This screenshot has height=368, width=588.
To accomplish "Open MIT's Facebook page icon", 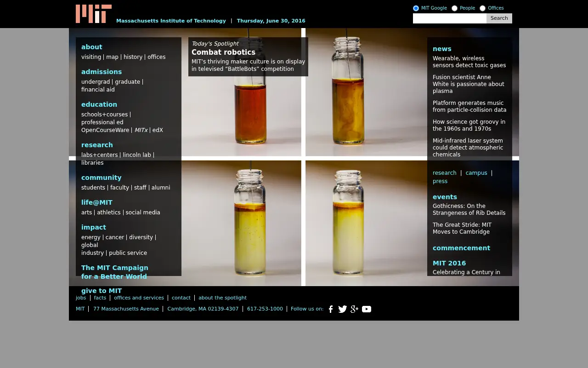I will 331,309.
